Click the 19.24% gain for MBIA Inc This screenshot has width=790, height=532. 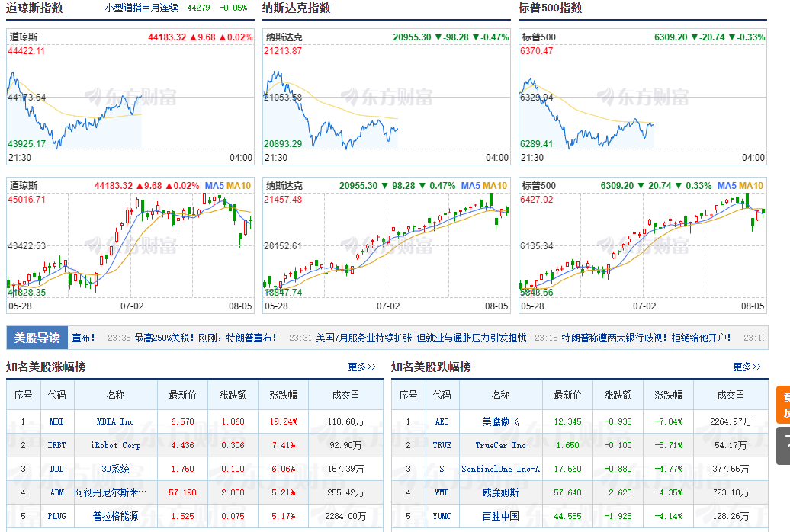(284, 421)
